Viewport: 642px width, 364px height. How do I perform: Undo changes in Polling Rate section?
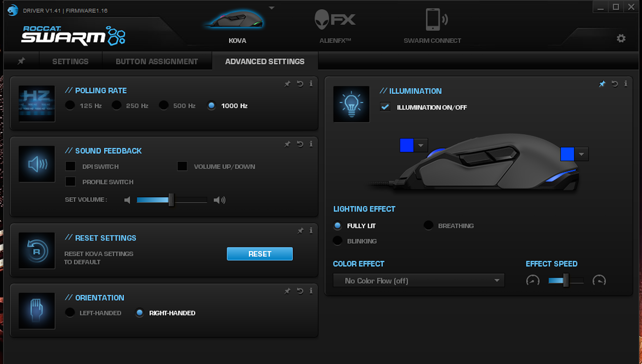[x=300, y=84]
